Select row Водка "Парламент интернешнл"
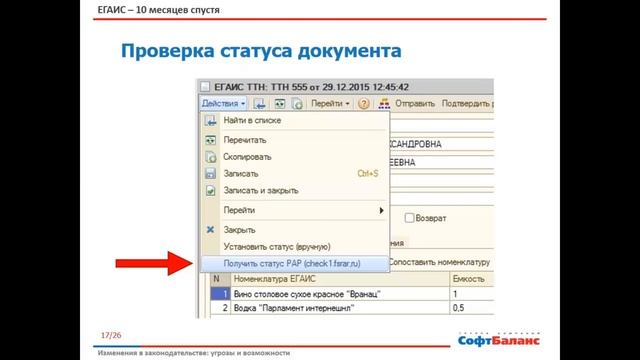Screen dimensions: 640x360 (x=340, y=308)
